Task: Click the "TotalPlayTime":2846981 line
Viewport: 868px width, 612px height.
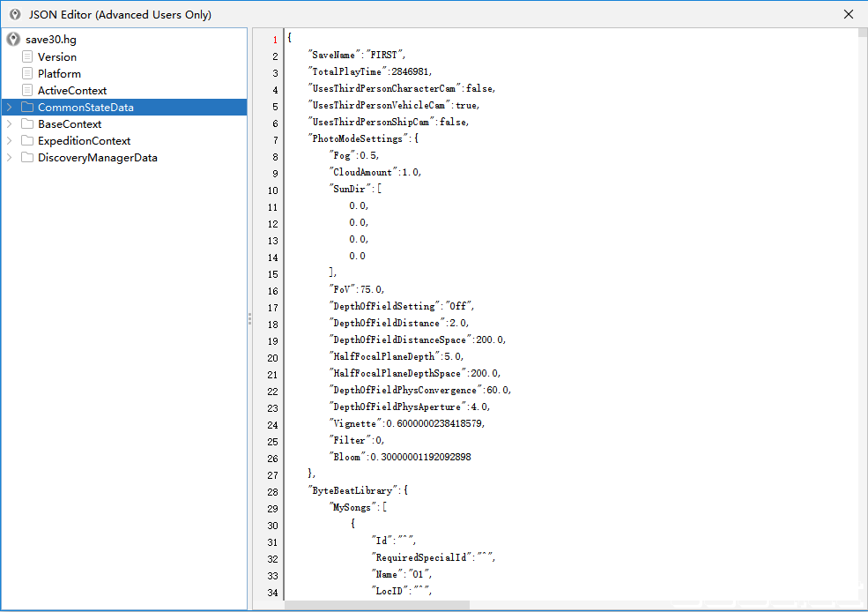Action: (370, 71)
